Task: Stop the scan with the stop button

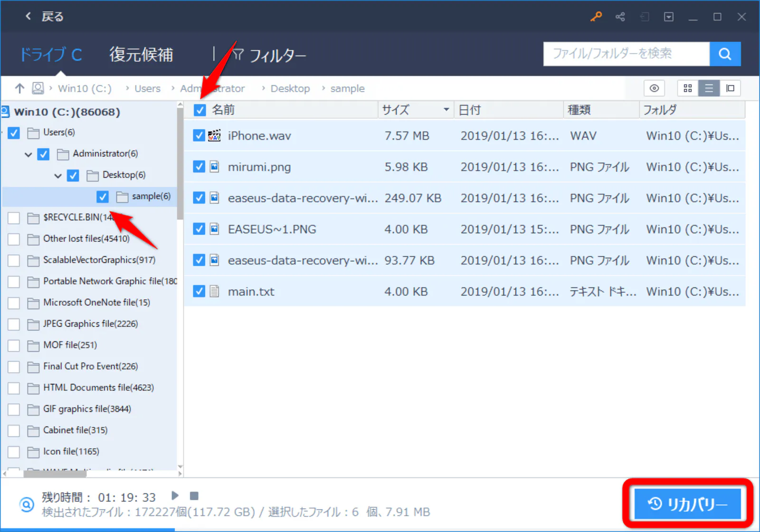Action: [x=194, y=496]
